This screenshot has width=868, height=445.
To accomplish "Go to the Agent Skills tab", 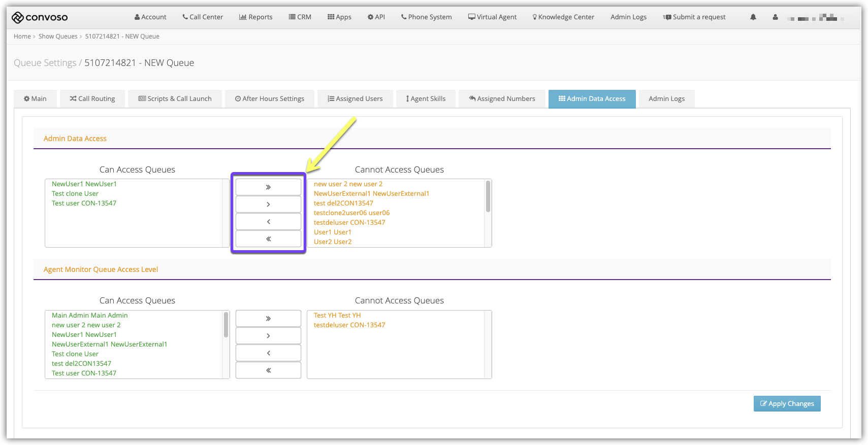I will [426, 99].
